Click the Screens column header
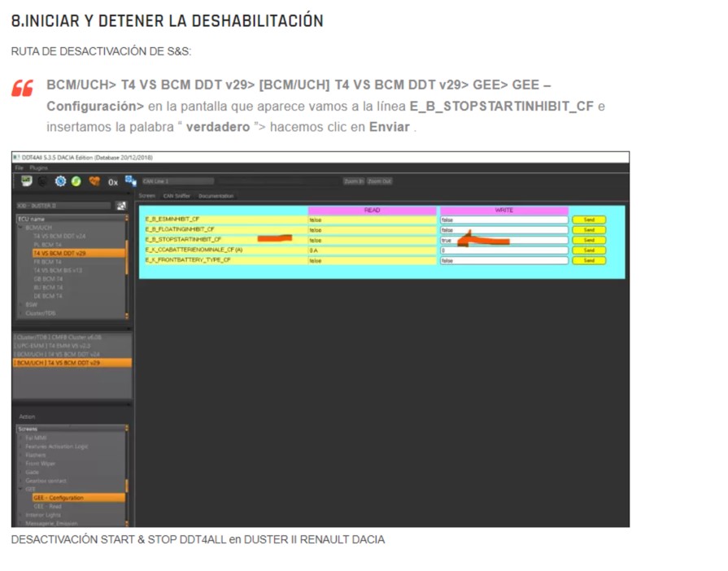The image size is (728, 571). (x=71, y=429)
